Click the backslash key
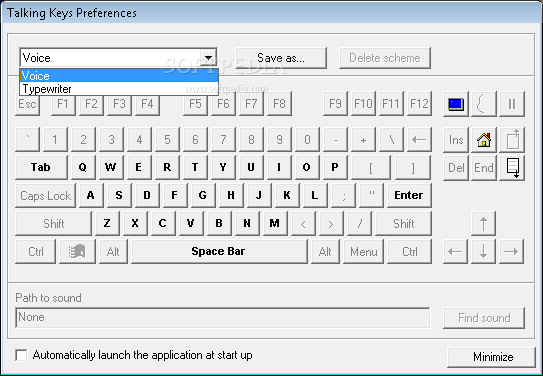This screenshot has width=543, height=376. coord(391,140)
